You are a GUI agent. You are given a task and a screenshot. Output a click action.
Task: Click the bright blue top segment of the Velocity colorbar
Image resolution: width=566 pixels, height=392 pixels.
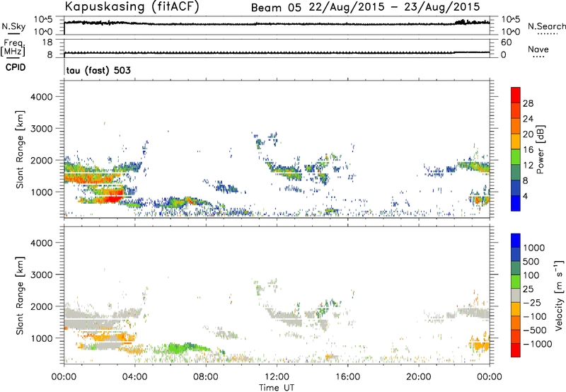[516, 241]
